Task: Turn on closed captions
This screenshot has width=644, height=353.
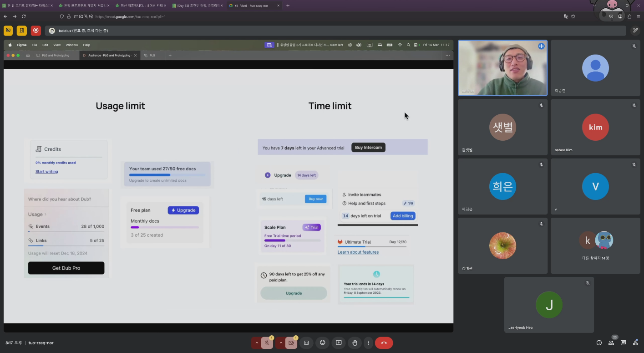Action: click(306, 343)
